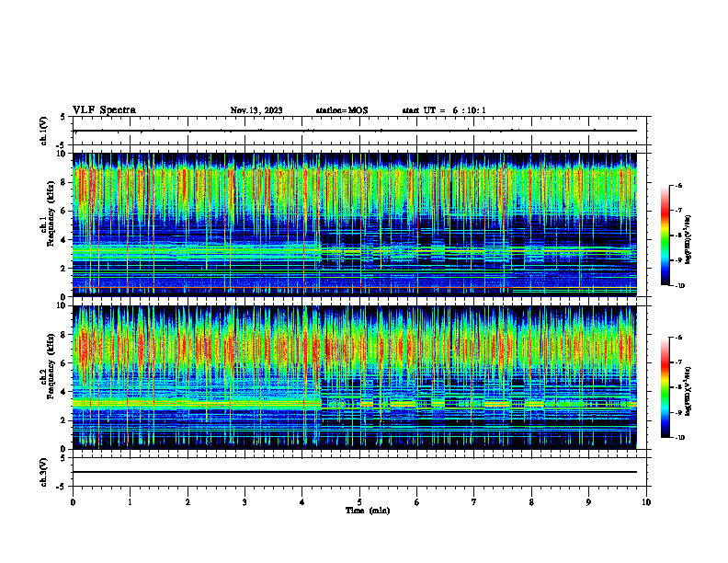Viewport: 728px width, 563px height.
Task: Click the "ch.1(V)" waveform axis label
Action: pyautogui.click(x=44, y=131)
